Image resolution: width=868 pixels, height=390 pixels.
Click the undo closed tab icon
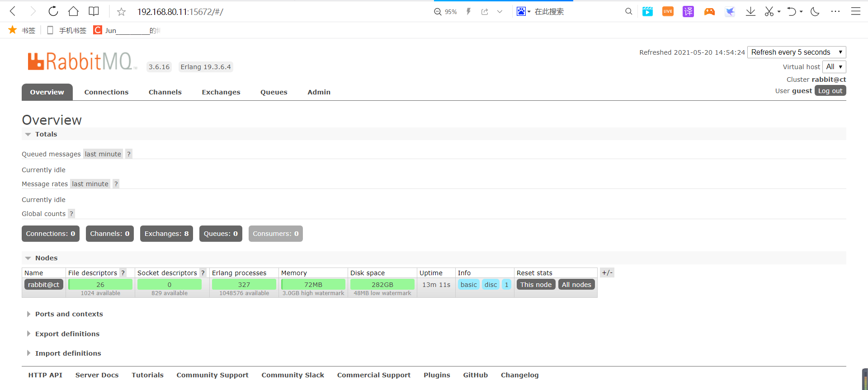tap(791, 12)
